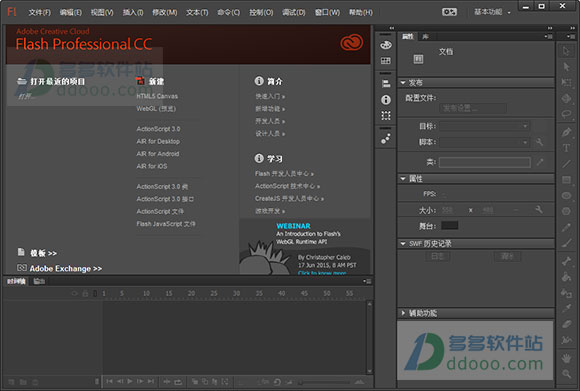Switch to the 库 tab
Screen dimensions: 580x391
tap(425, 37)
